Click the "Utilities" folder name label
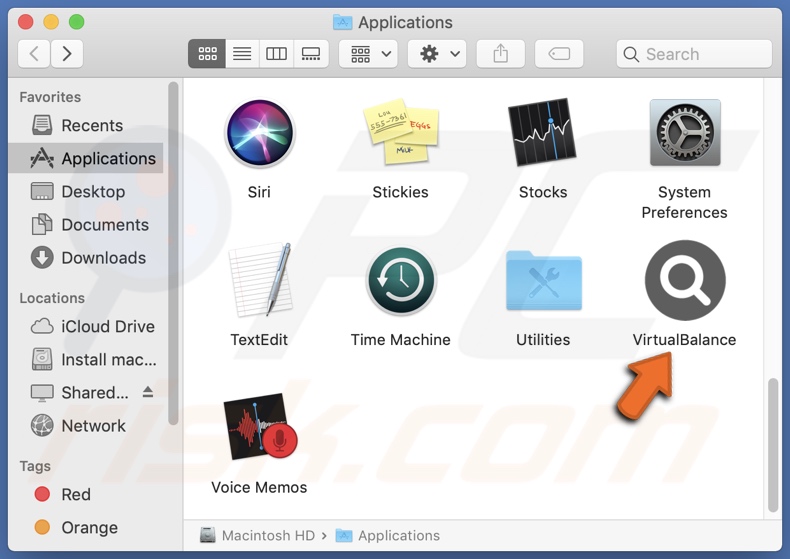This screenshot has height=559, width=790. coord(543,340)
